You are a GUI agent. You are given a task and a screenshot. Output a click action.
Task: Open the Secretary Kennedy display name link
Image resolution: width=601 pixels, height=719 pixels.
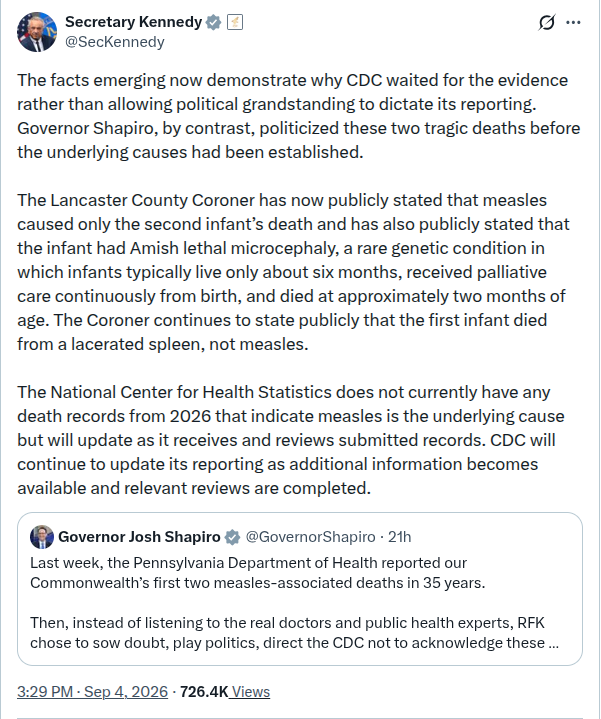[133, 22]
